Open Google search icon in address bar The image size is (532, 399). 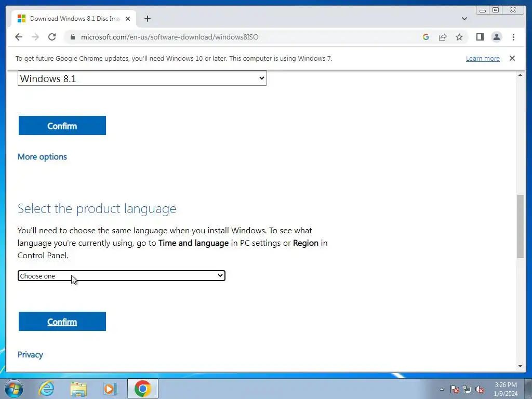pyautogui.click(x=426, y=37)
